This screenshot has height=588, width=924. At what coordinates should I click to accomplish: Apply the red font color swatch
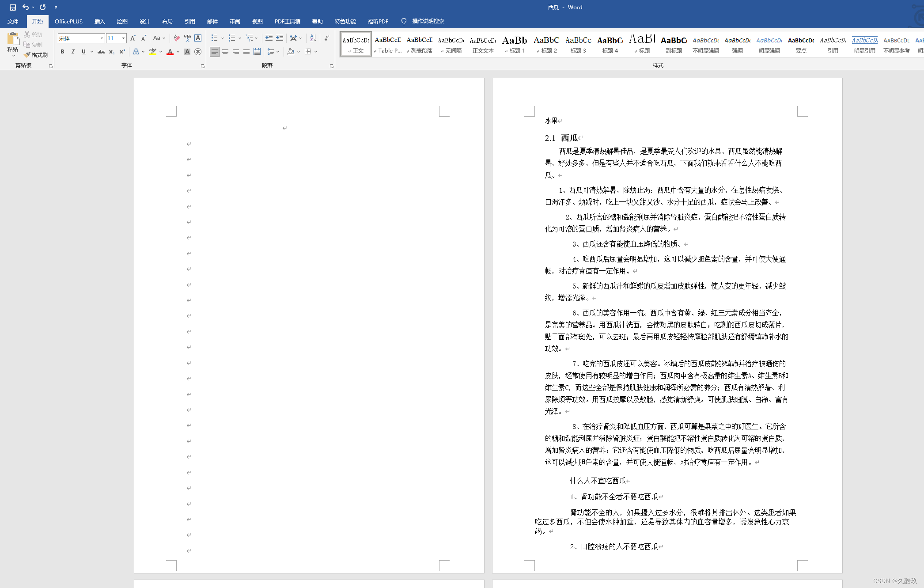170,52
